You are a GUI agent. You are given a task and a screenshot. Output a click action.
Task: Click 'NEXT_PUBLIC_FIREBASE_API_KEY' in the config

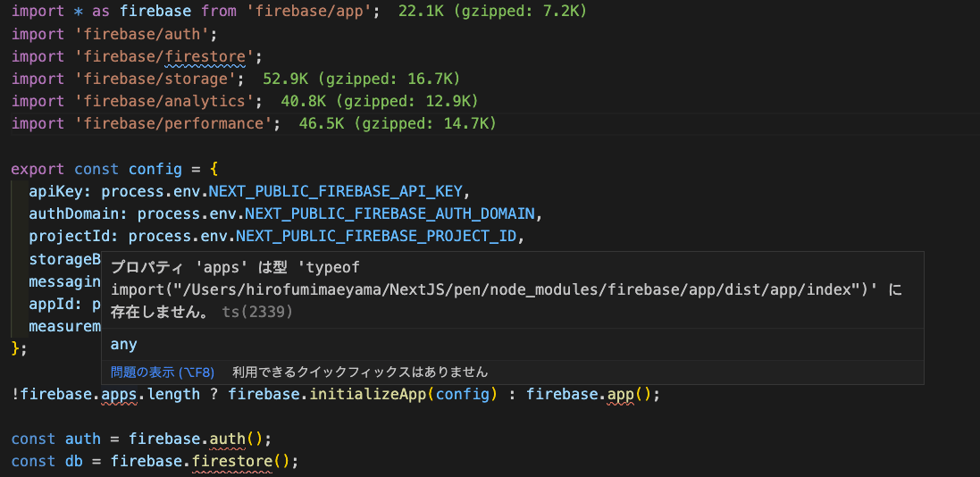336,191
